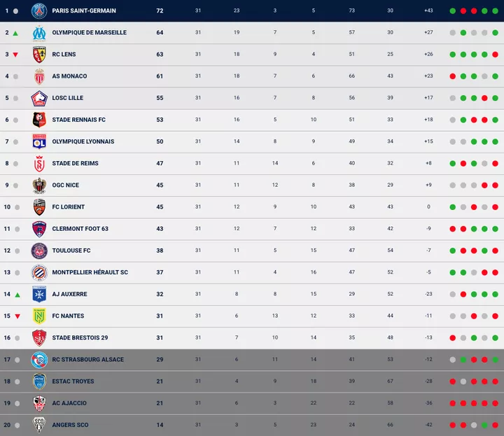Open the Stade de Reims team link
This screenshot has width=504, height=436.
75,164
